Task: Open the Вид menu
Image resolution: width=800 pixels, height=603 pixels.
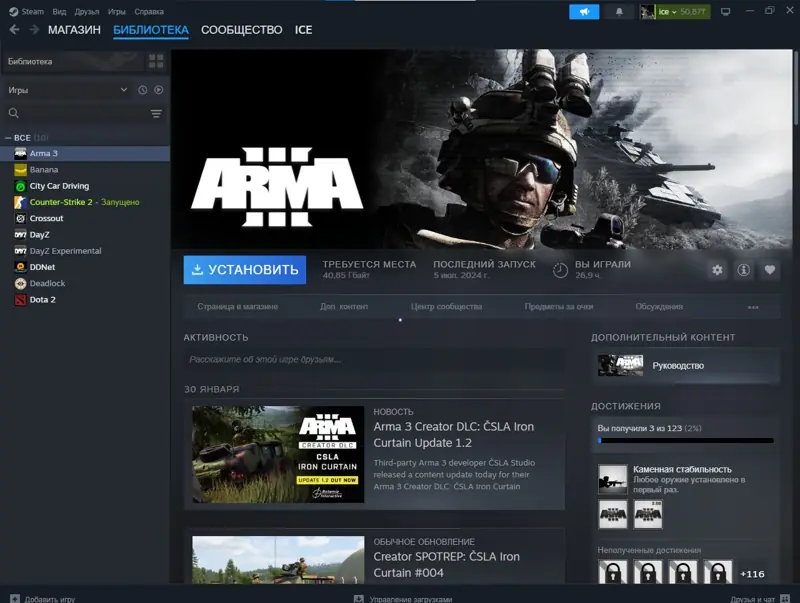Action: pyautogui.click(x=59, y=11)
